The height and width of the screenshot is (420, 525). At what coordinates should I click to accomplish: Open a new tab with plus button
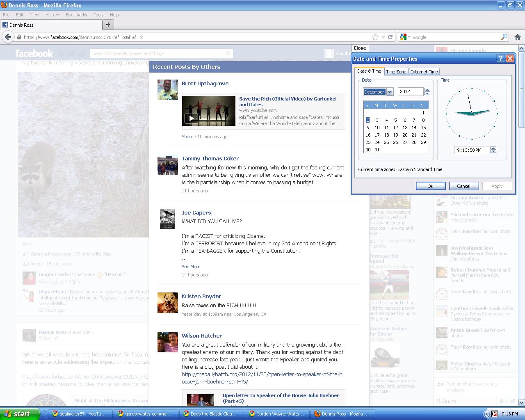coord(108,25)
